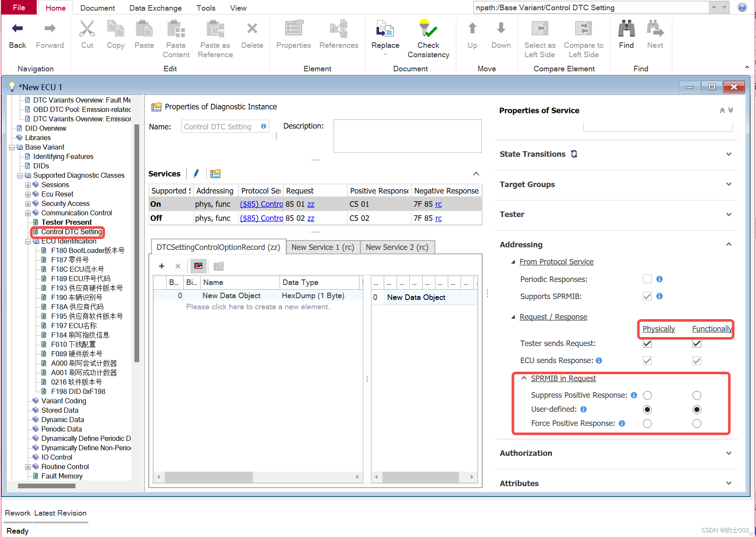The height and width of the screenshot is (537, 756).
Task: Click 'Please click here to create a new element'
Action: tap(258, 307)
